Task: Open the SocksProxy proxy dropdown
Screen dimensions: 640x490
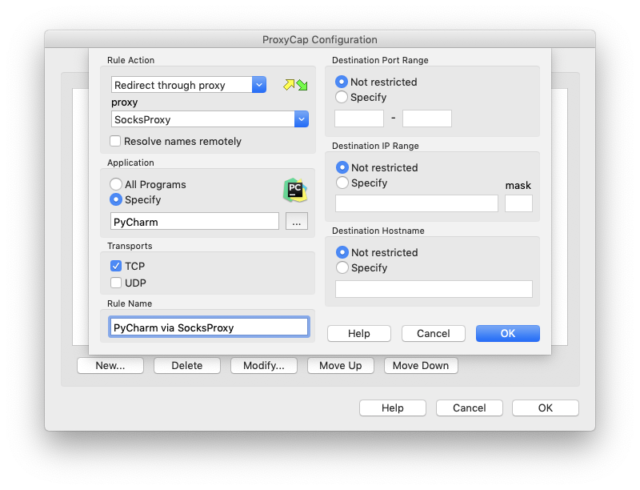Action: (x=210, y=119)
